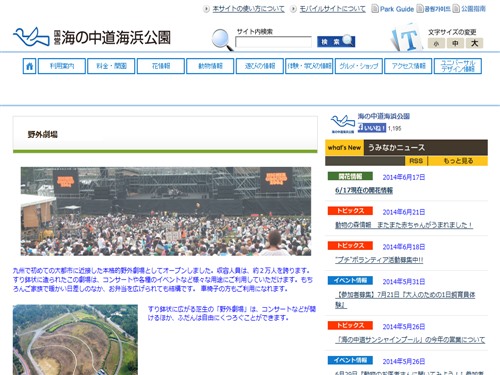Set text size to large (大)
500x375 pixels.
[x=475, y=43]
